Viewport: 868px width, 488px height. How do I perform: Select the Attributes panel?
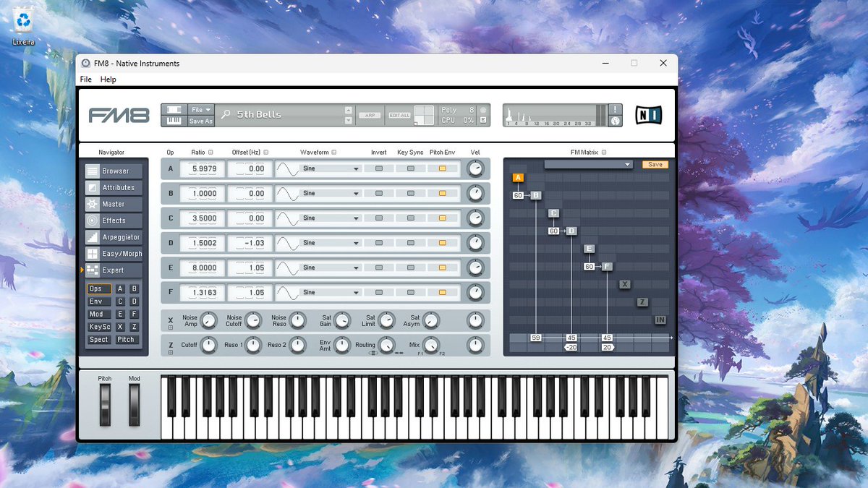point(114,187)
